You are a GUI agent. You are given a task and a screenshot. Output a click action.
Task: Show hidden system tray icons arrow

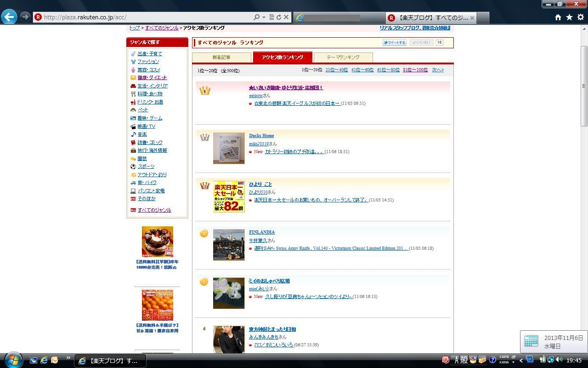coord(521,360)
